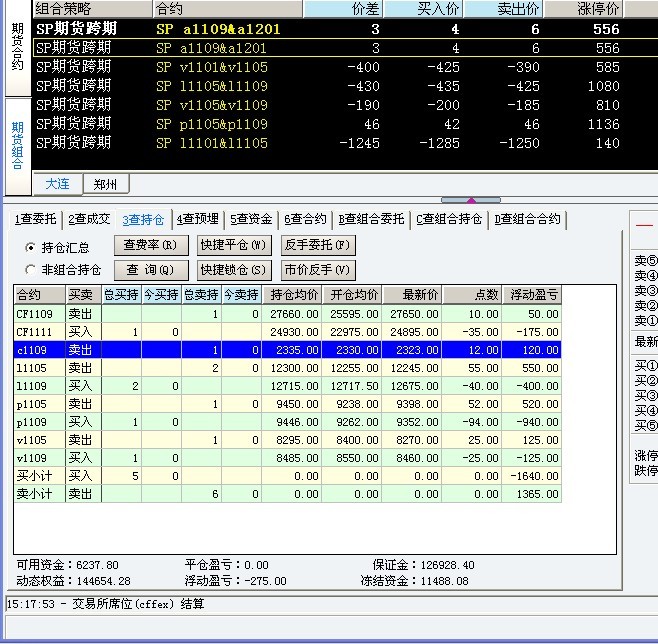The height and width of the screenshot is (644, 658).
Task: Click the 反手委托(F) button
Action: coord(318,245)
